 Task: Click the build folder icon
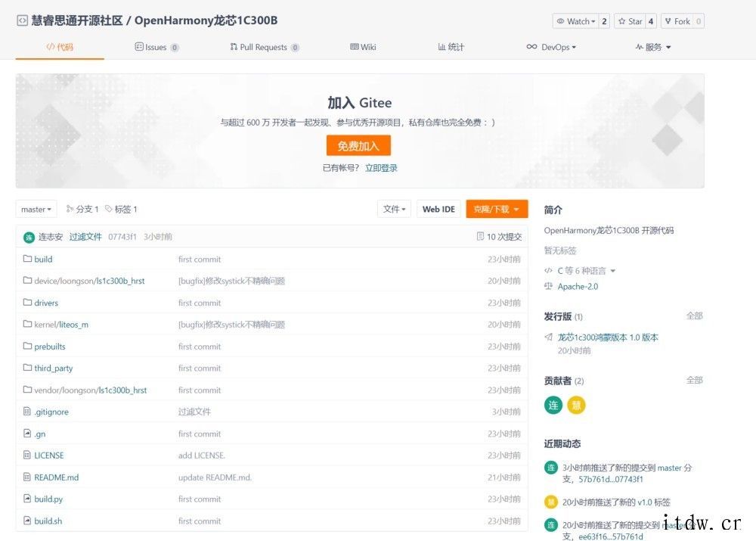coord(27,259)
